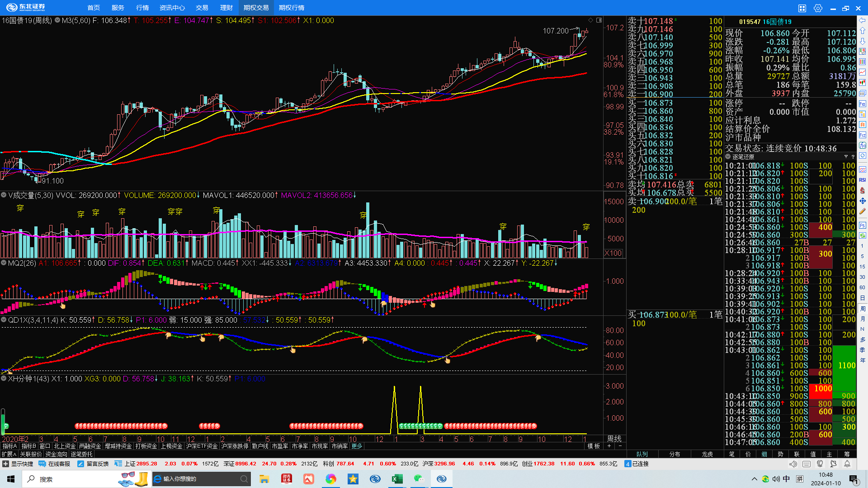Open the 期权交易 menu
The image size is (868, 488).
(256, 8)
